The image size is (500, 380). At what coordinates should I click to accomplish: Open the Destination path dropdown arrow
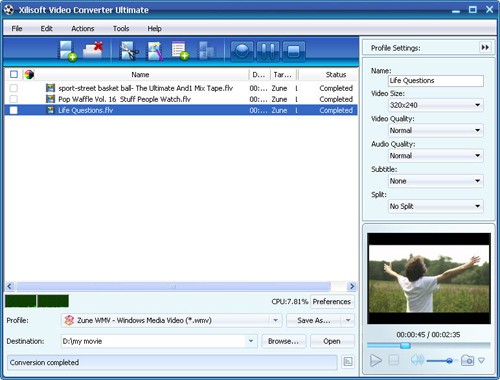click(251, 341)
